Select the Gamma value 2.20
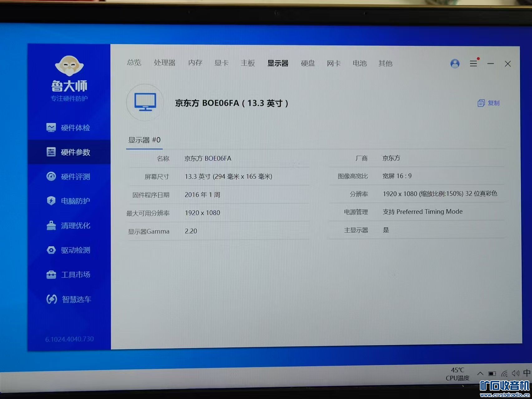 pos(191,231)
